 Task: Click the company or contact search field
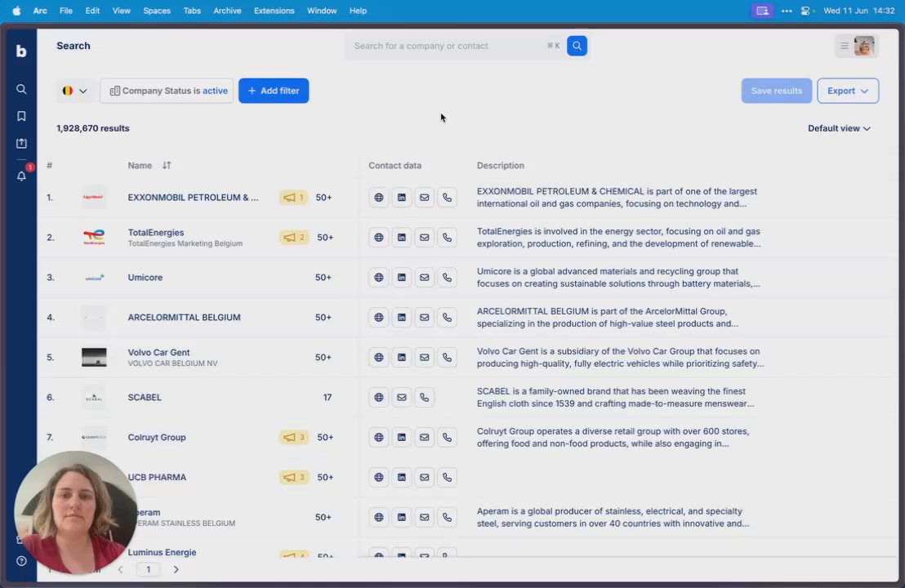(450, 46)
